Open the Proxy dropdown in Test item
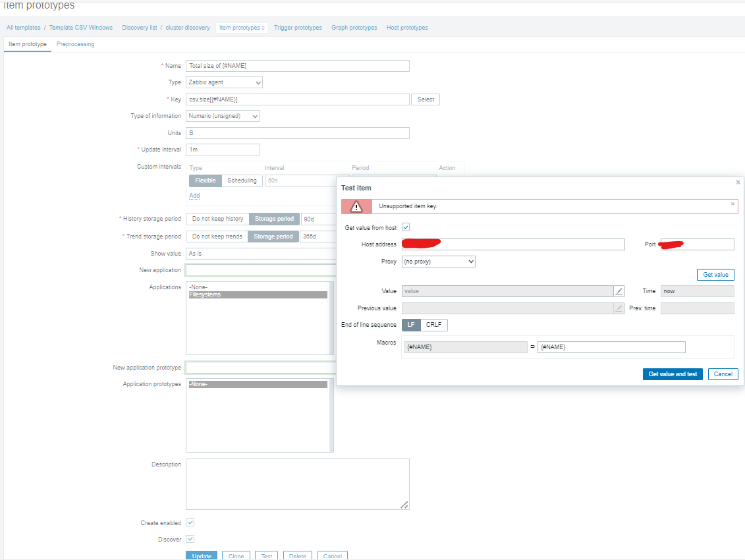Image resolution: width=745 pixels, height=560 pixels. [438, 262]
